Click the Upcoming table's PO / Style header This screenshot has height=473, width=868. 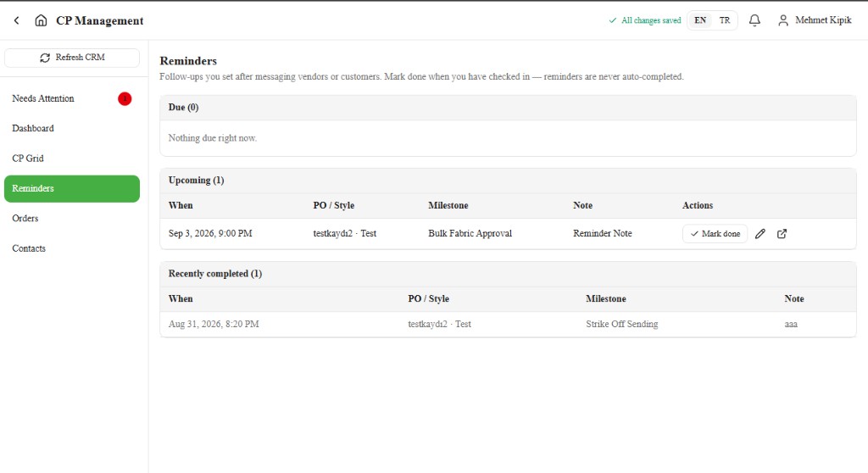[333, 205]
